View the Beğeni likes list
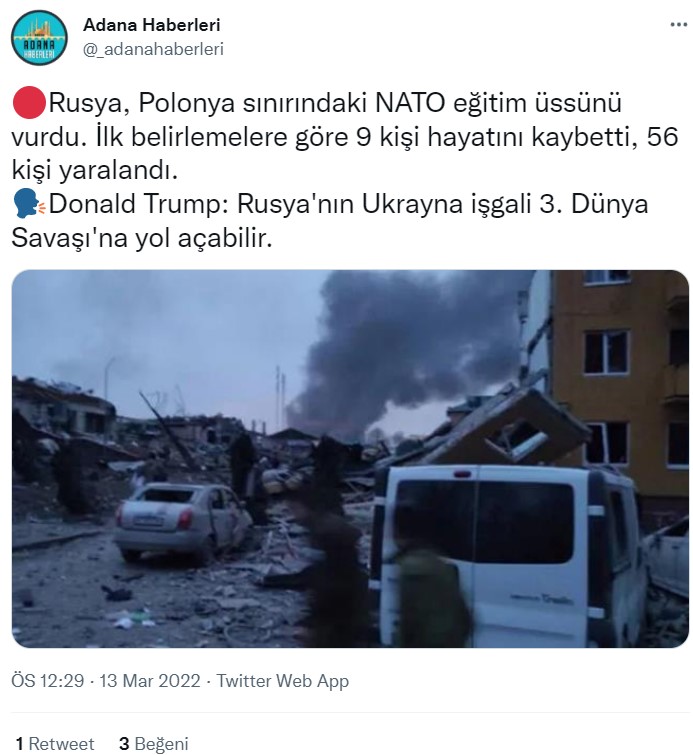This screenshot has width=693, height=755. [x=154, y=744]
